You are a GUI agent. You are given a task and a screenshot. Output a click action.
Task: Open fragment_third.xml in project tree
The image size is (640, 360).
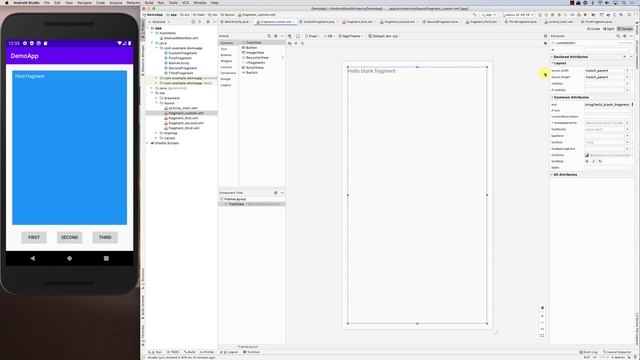(184, 128)
